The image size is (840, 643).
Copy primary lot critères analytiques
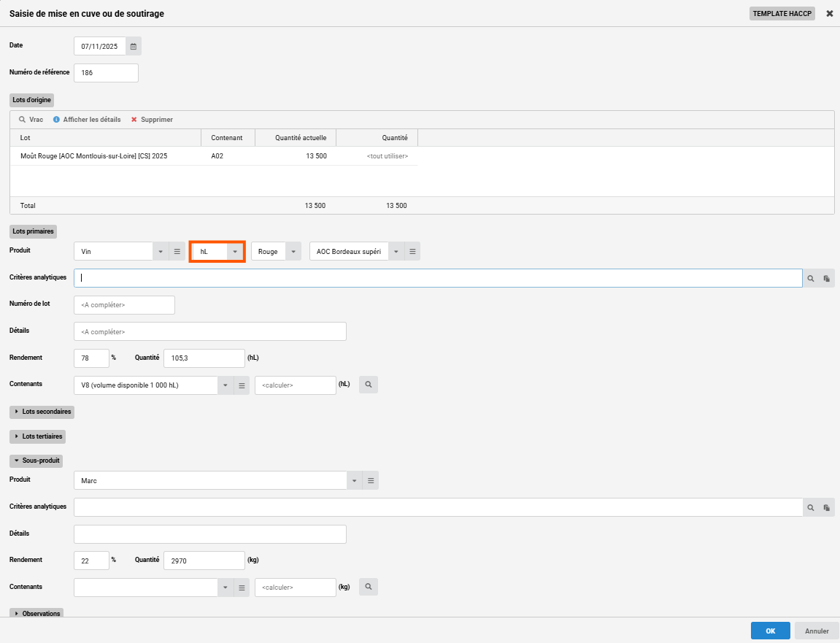click(827, 278)
